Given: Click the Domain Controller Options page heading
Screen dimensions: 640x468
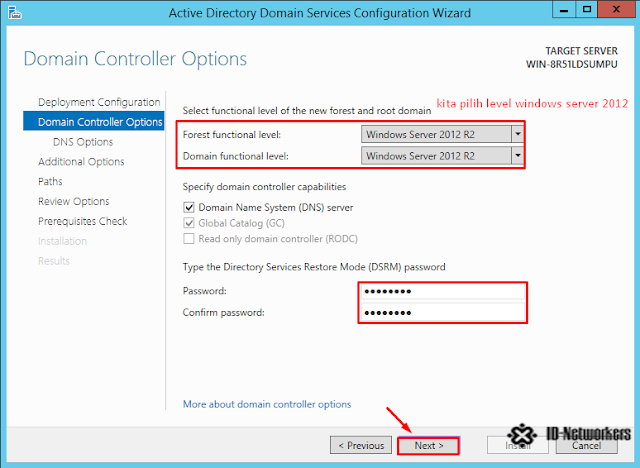Looking at the screenshot, I should pos(135,59).
